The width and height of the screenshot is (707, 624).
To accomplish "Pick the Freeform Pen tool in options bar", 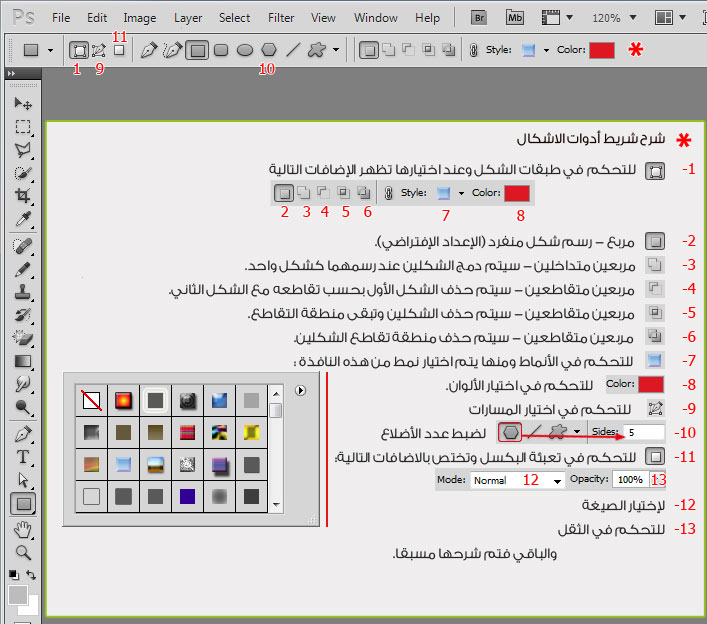I will pyautogui.click(x=172, y=50).
